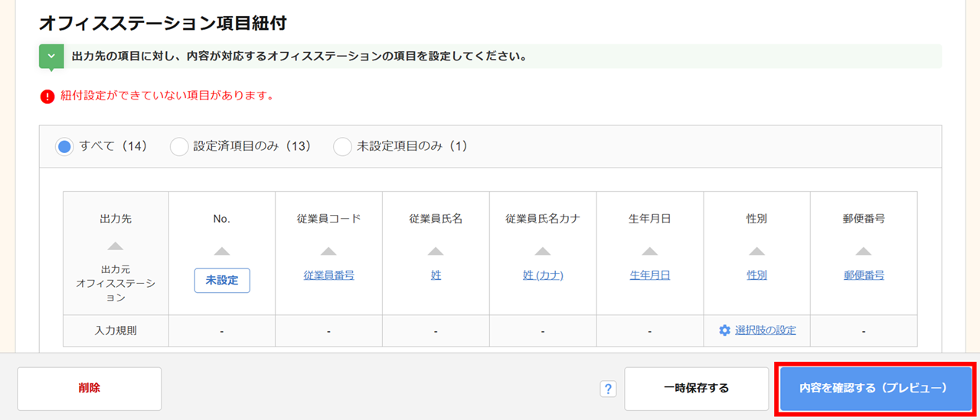Select the 未設定項目のみ (1) radio button
This screenshot has height=420, width=980.
[x=342, y=146]
